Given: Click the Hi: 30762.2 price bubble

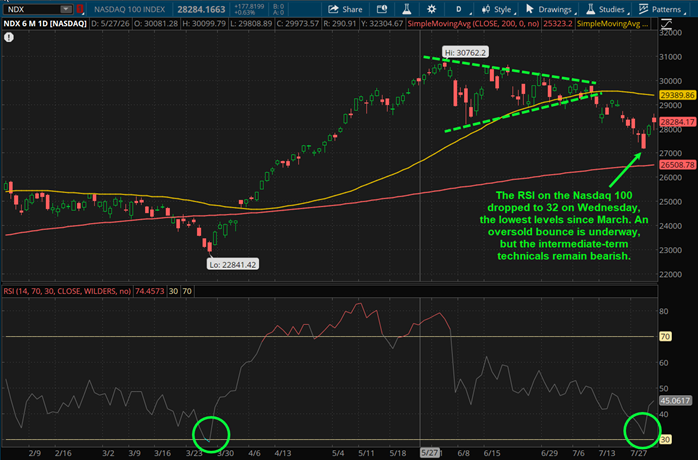Looking at the screenshot, I should point(465,53).
